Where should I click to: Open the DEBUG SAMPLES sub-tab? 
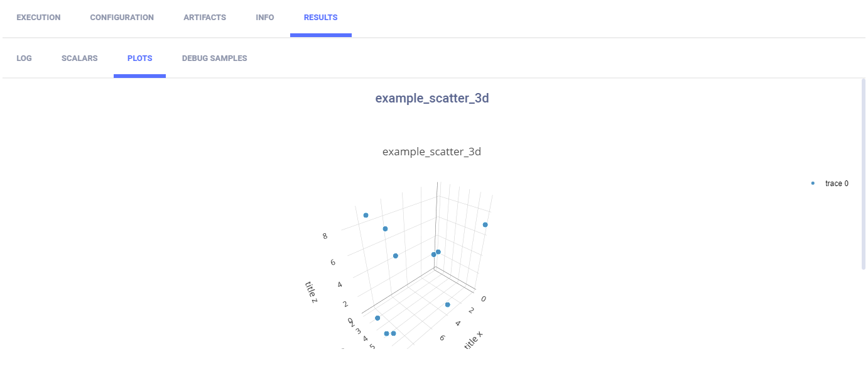tap(214, 58)
